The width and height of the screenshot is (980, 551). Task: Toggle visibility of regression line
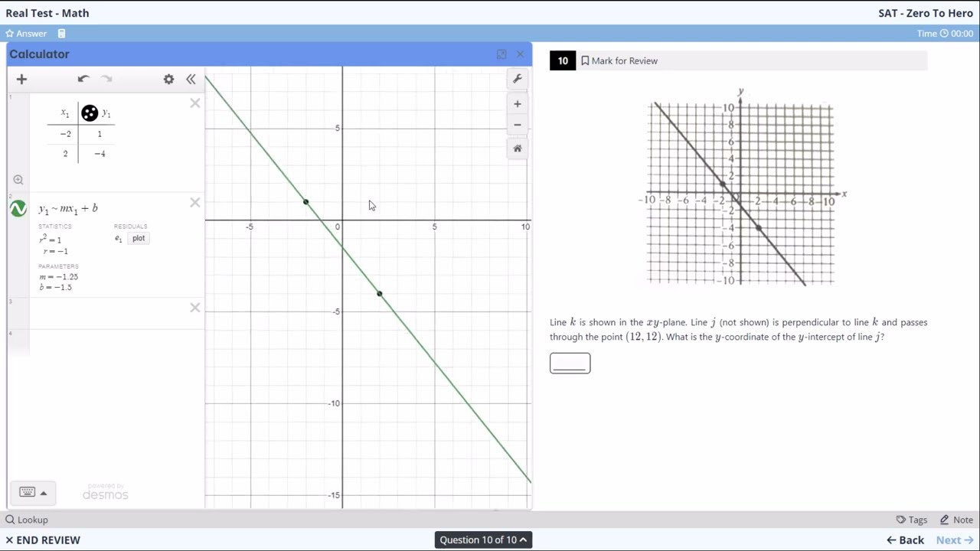pos(18,208)
